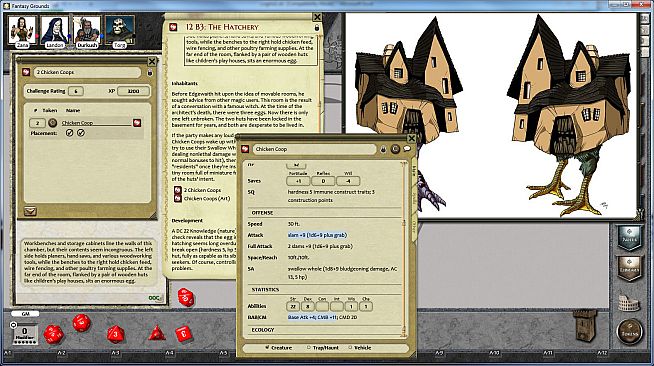Click the d6 die
The image size is (654, 366).
(x=183, y=334)
